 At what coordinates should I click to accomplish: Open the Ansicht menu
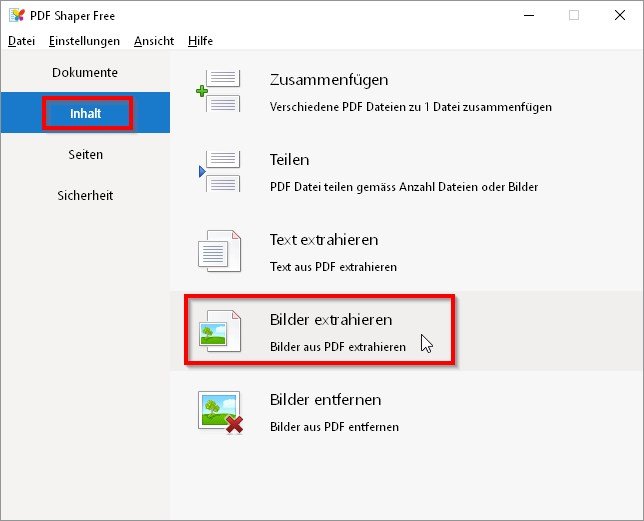154,41
